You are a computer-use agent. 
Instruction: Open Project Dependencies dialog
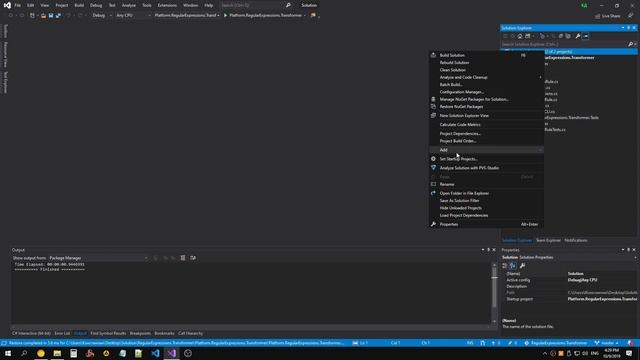(x=460, y=133)
